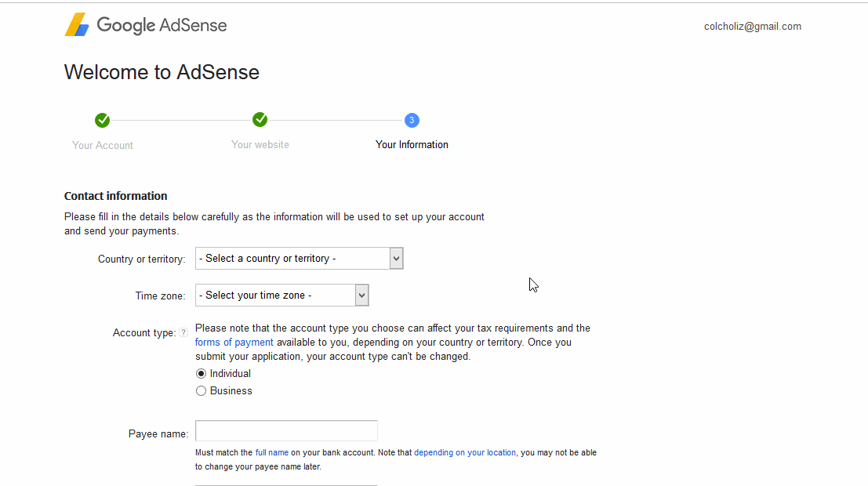
Task: Open the Country or territory dropdown
Action: coord(299,259)
